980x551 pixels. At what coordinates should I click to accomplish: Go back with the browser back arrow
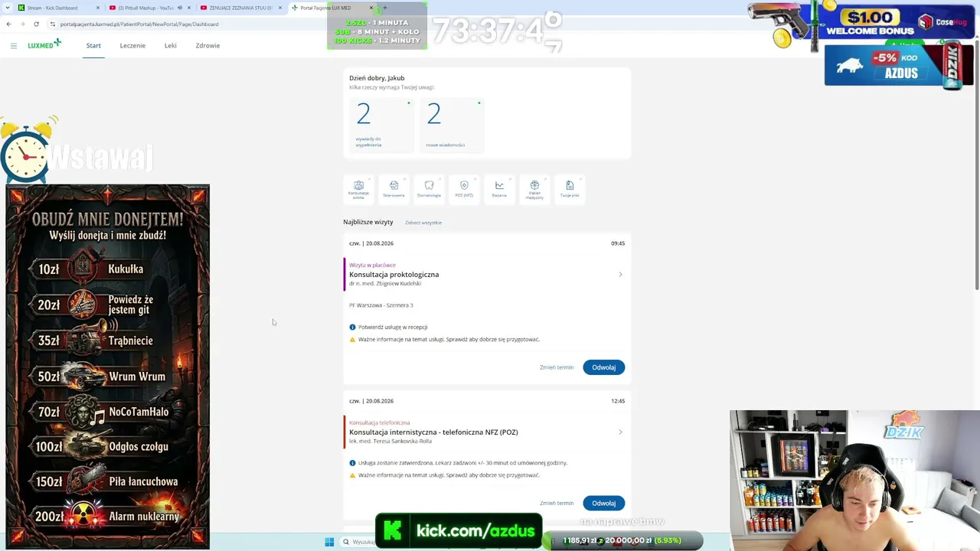tap(8, 24)
